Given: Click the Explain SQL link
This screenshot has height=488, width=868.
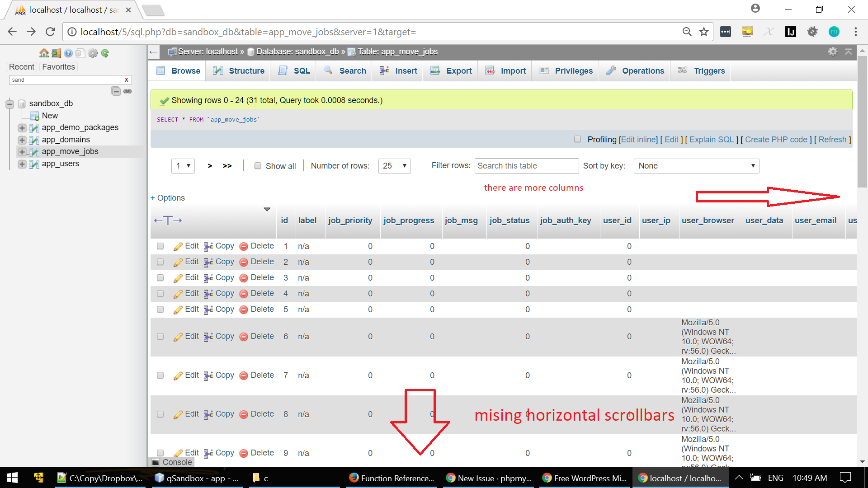Looking at the screenshot, I should pyautogui.click(x=711, y=139).
